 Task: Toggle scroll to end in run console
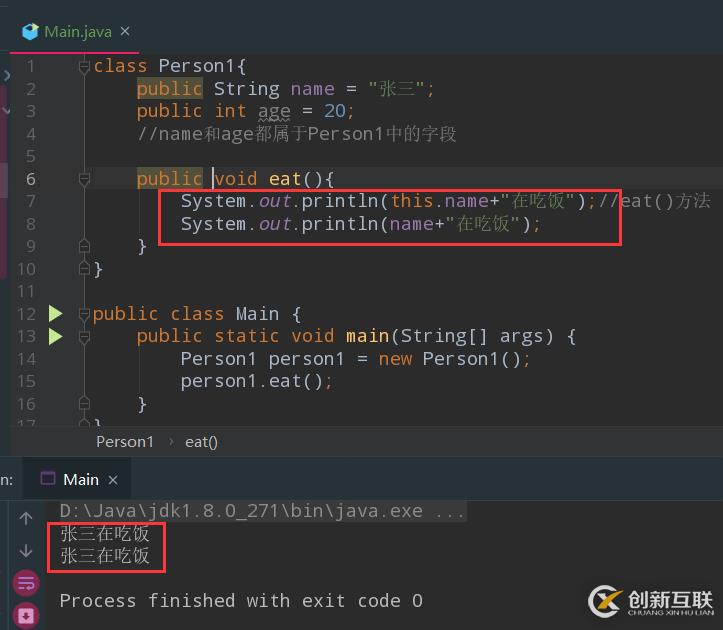(x=26, y=615)
